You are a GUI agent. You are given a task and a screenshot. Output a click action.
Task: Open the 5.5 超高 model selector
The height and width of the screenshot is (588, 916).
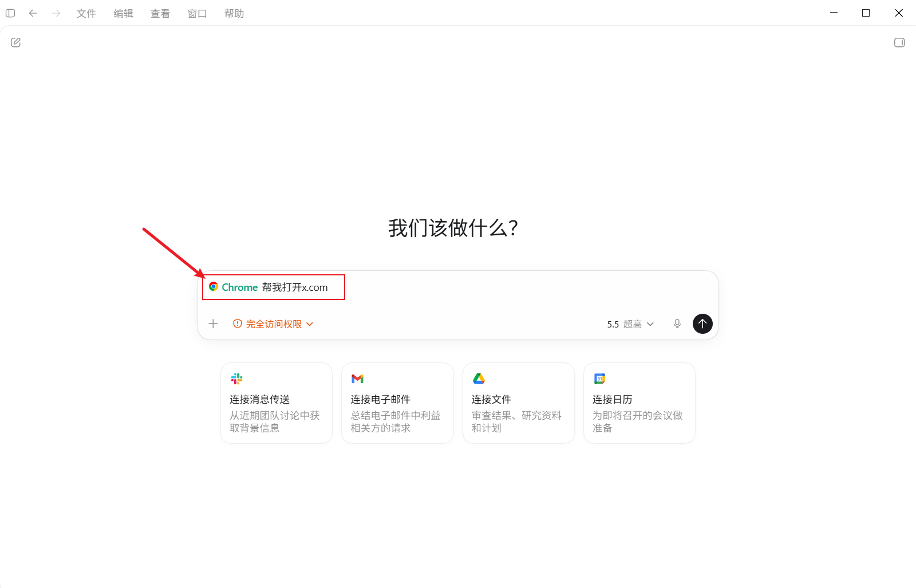point(630,324)
